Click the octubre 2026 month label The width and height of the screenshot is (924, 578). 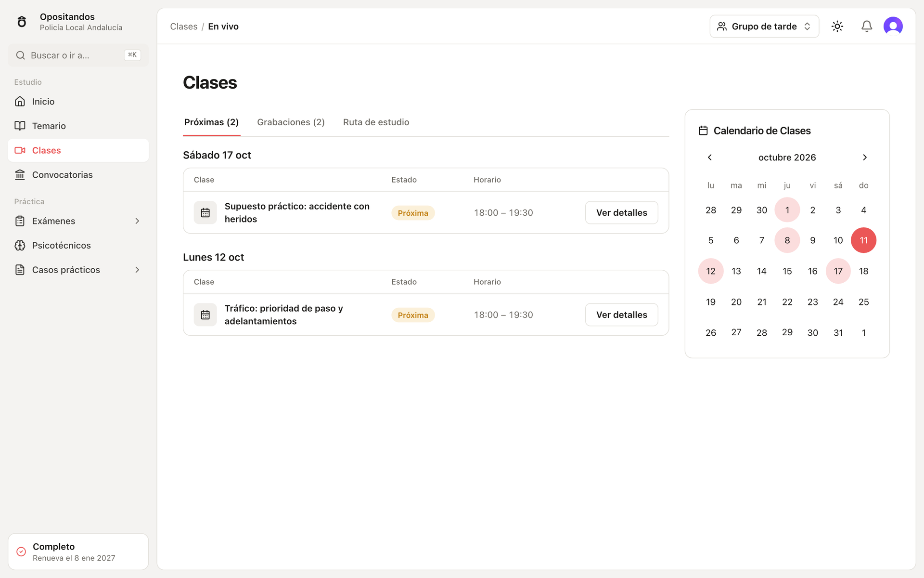pos(787,158)
